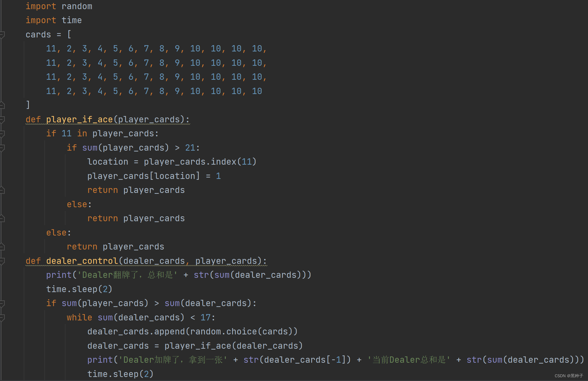The height and width of the screenshot is (381, 588).
Task: Fold the 'if 11 in player_cards' block
Action: point(2,134)
